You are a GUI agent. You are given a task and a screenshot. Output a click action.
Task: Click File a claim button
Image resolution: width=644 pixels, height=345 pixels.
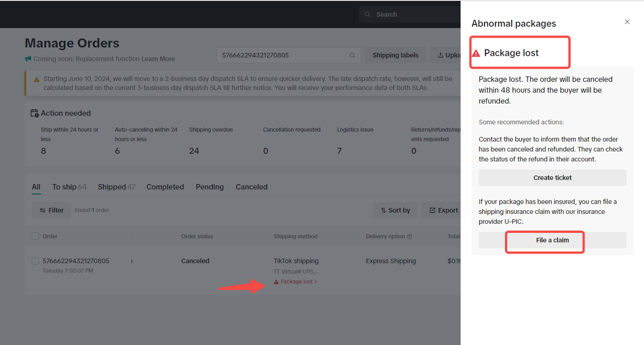pos(552,240)
